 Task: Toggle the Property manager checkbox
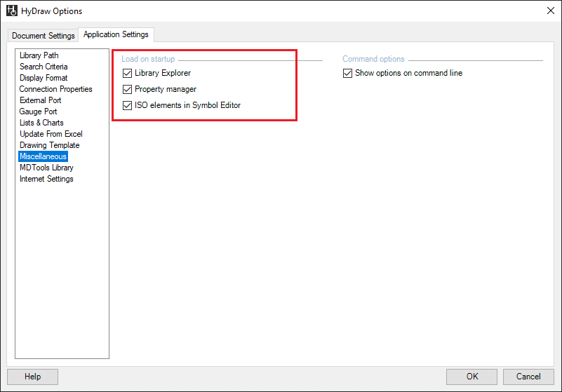point(127,89)
